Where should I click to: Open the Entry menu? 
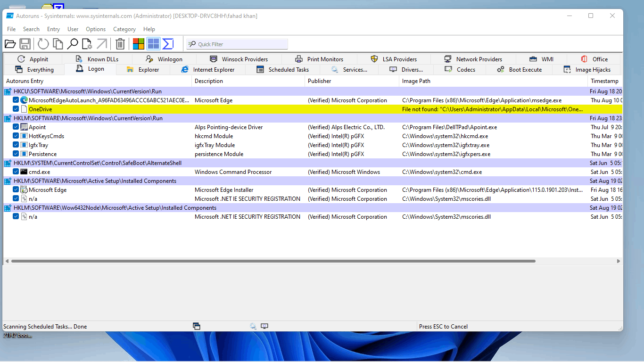[x=53, y=29]
